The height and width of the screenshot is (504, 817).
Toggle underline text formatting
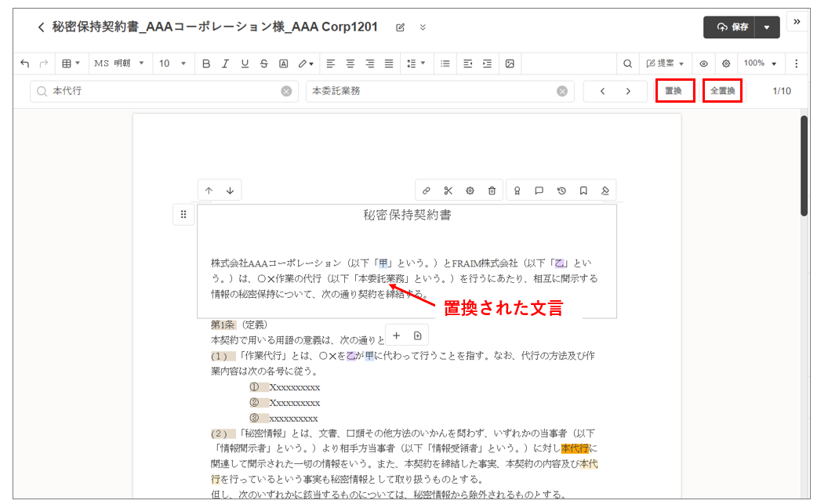click(245, 63)
